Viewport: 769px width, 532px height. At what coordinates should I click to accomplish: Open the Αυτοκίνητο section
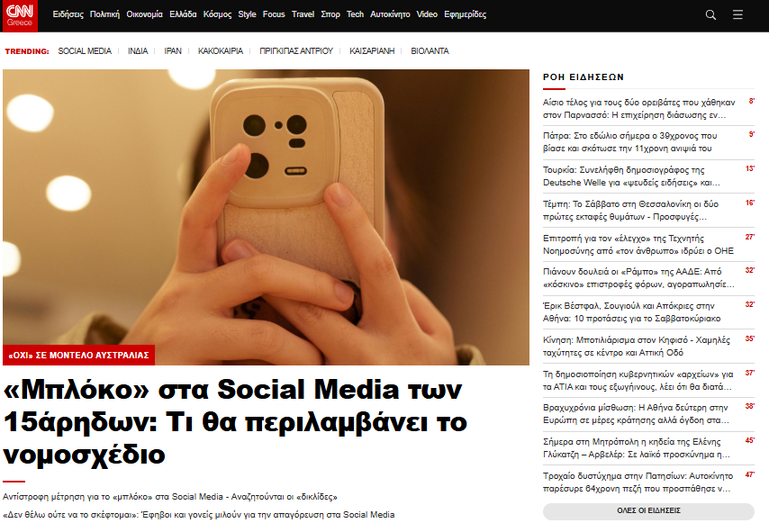point(390,14)
